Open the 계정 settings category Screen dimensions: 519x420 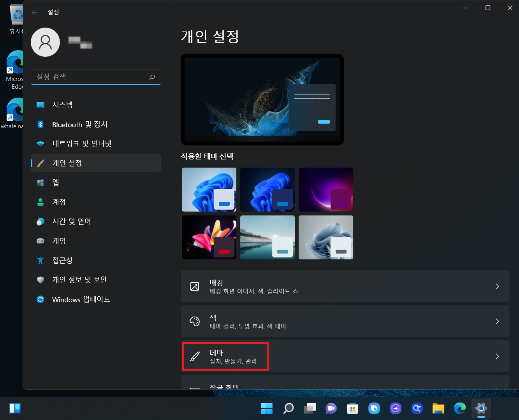click(96, 202)
